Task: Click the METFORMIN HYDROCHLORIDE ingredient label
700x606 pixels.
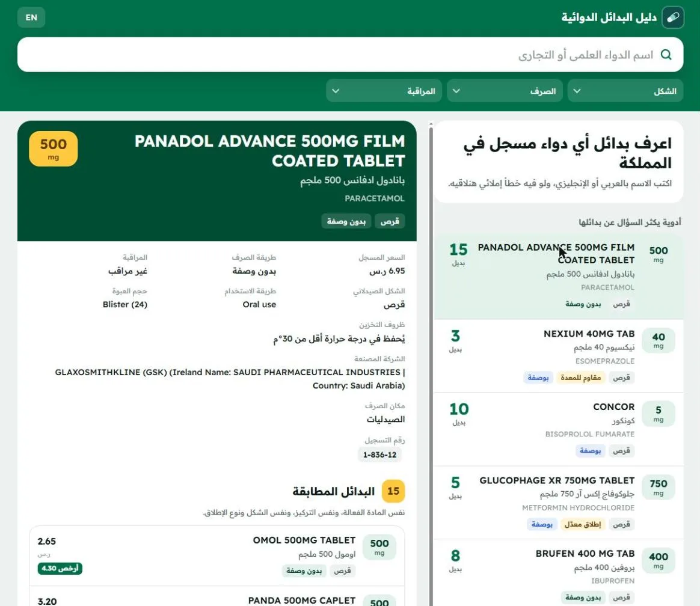Action: [578, 508]
